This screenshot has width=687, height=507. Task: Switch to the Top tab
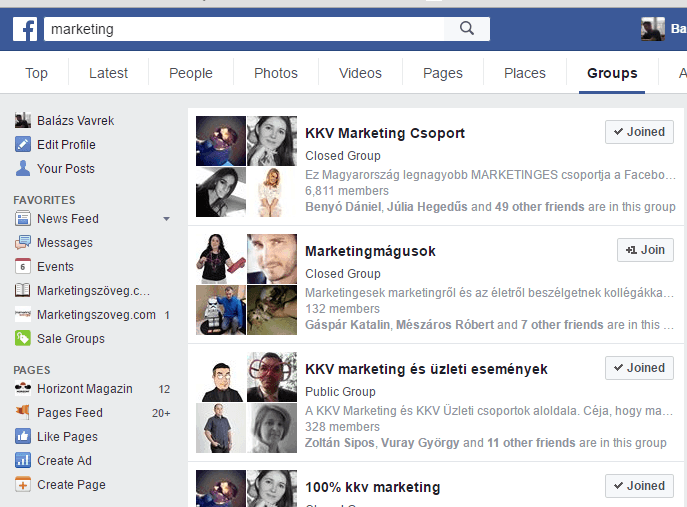(36, 73)
